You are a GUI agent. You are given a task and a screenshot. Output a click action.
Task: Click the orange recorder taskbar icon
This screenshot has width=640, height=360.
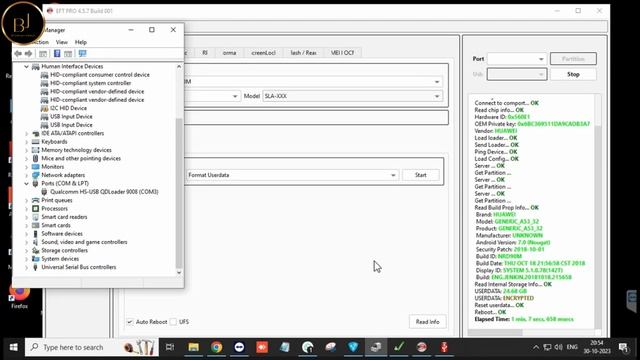262,347
